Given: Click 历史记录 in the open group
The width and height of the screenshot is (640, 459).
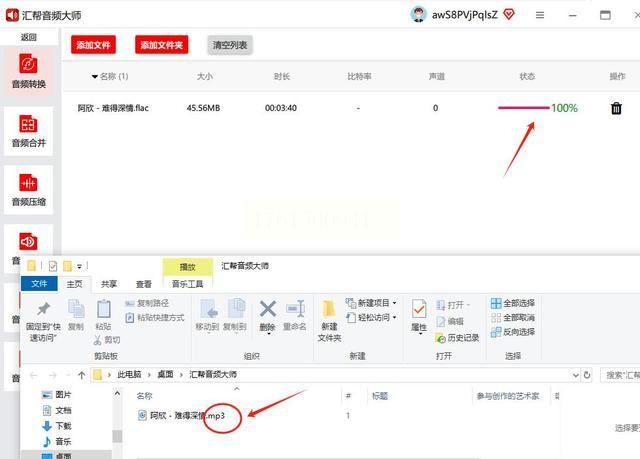Looking at the screenshot, I should tap(458, 338).
